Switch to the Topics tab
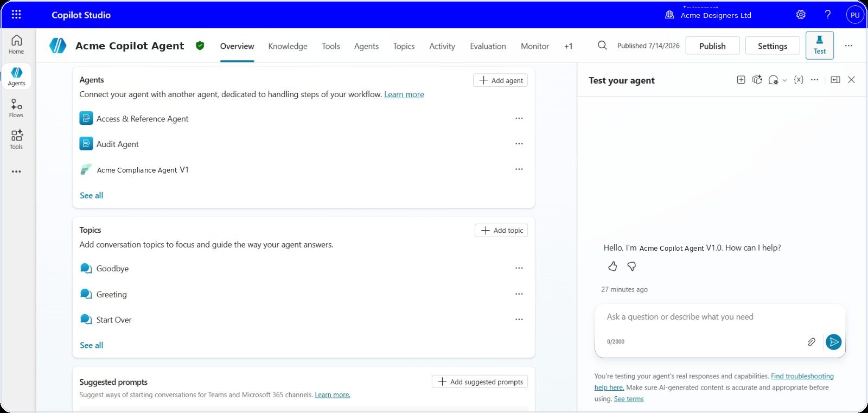 (404, 46)
